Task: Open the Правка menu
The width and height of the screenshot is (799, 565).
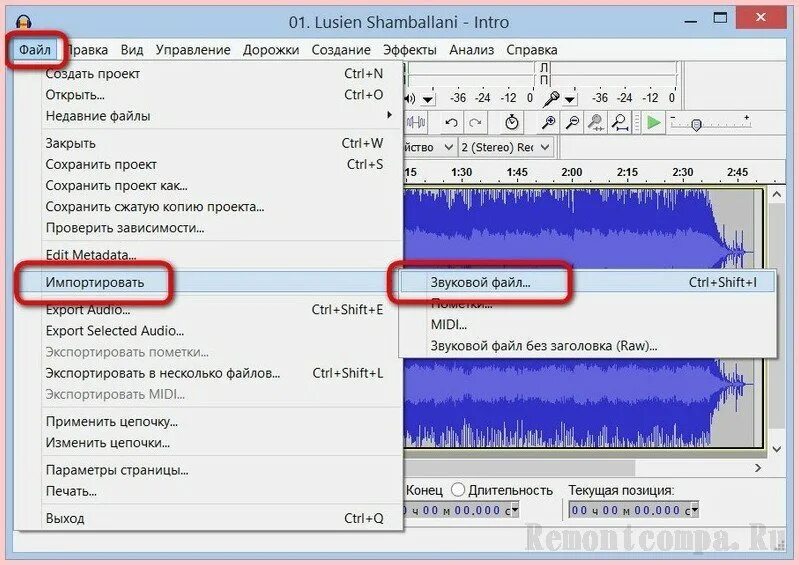Action: 87,50
